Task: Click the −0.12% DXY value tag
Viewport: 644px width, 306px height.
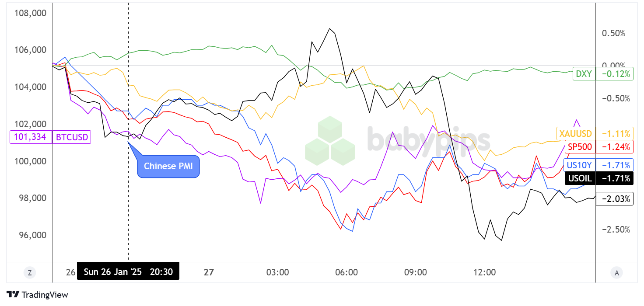Action: (616, 74)
